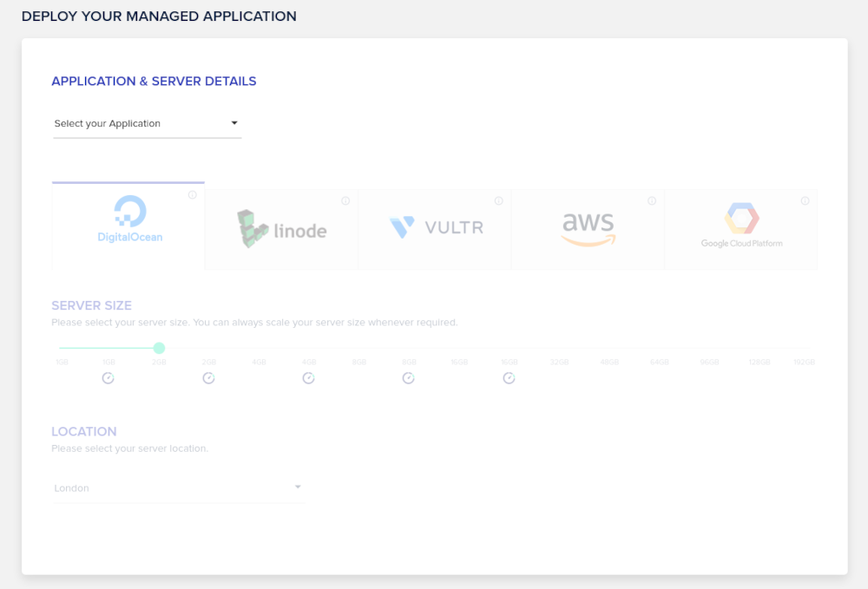868x589 pixels.
Task: Click the info icon on the AWS card
Action: tap(652, 201)
